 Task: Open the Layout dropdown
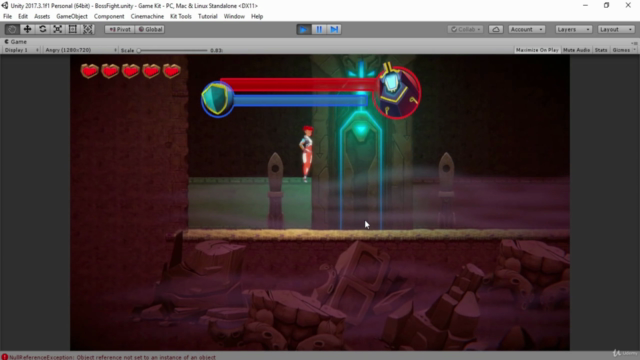coord(616,29)
